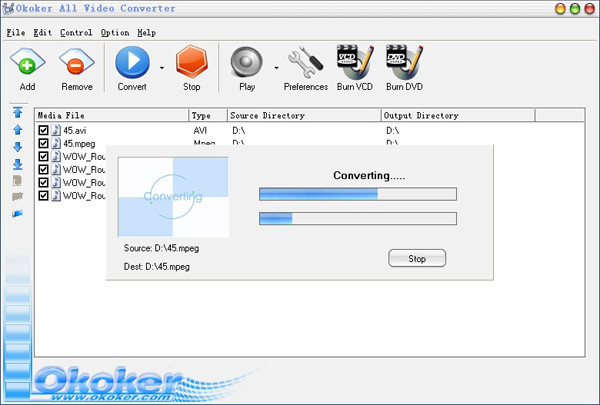Click the Add file toolbar icon

click(28, 62)
